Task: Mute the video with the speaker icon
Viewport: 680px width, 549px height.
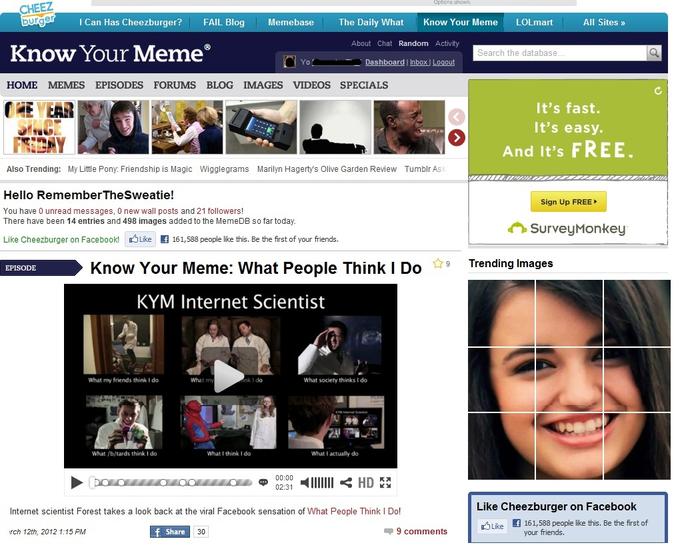Action: (305, 482)
